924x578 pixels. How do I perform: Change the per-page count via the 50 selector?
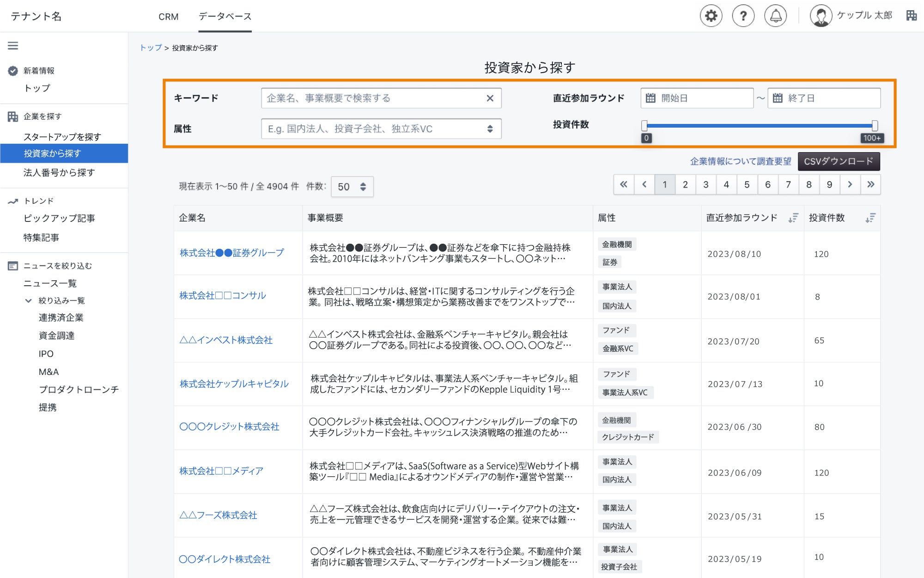pos(352,186)
